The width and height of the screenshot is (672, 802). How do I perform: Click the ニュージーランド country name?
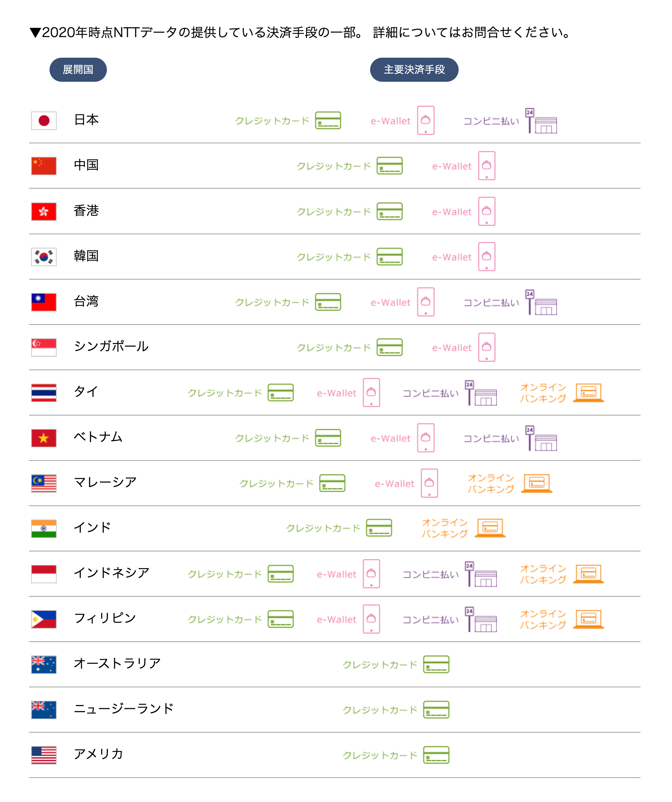(124, 709)
